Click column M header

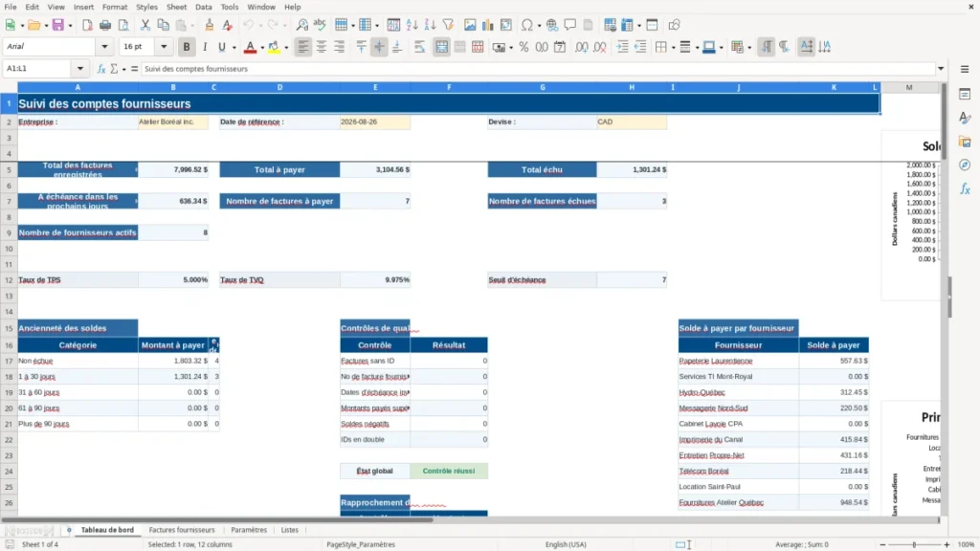[909, 87]
